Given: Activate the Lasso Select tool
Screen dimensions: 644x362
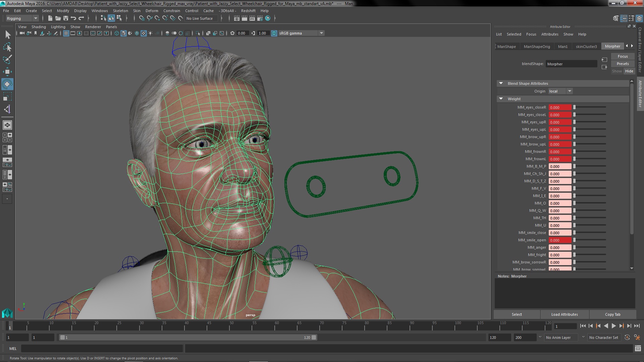Looking at the screenshot, I should 7,47.
